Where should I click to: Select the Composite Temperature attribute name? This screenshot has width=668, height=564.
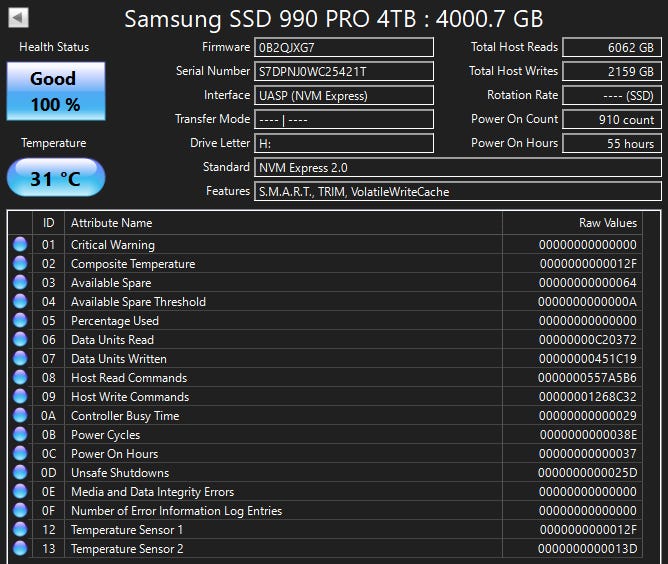(x=133, y=264)
